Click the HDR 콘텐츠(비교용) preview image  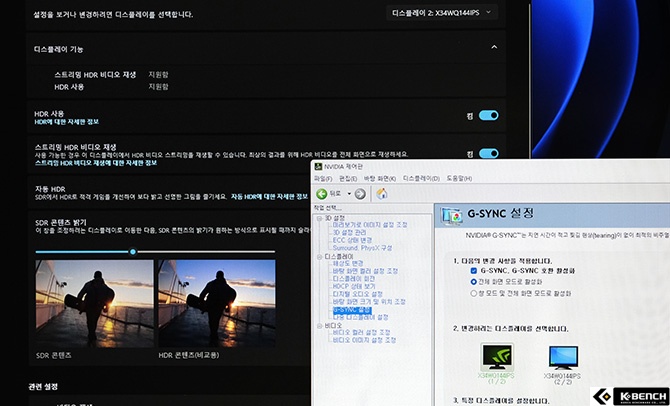click(217, 303)
